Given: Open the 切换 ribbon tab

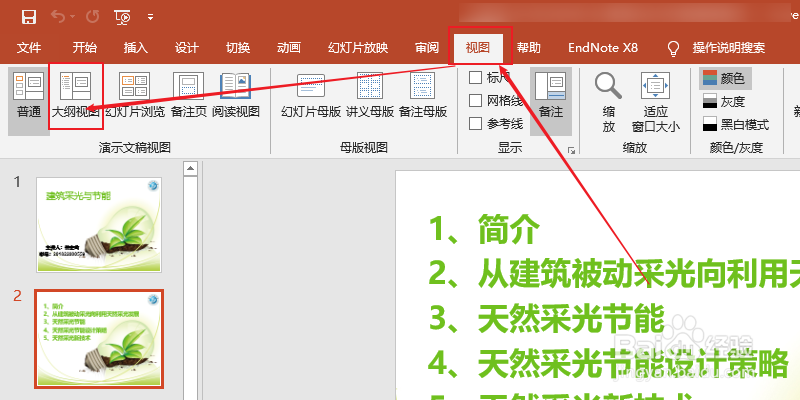Looking at the screenshot, I should coord(238,48).
